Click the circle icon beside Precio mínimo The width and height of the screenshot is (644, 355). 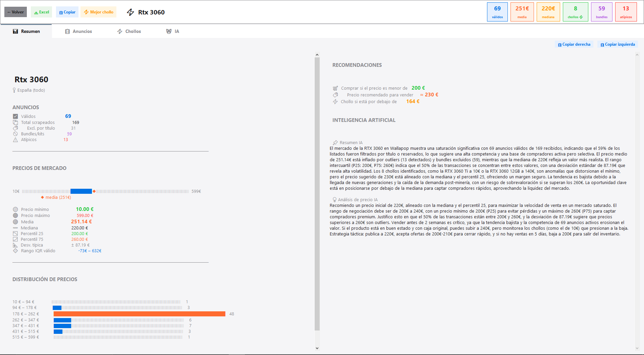click(15, 209)
